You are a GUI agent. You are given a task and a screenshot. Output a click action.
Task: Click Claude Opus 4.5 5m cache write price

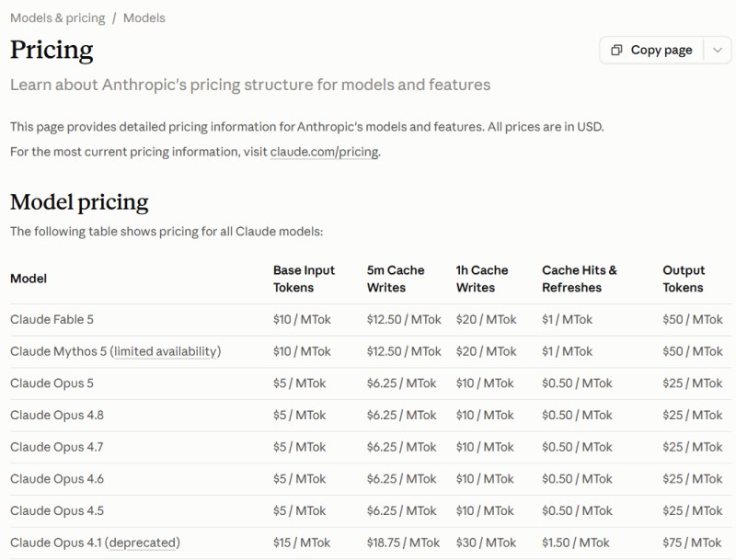click(401, 510)
